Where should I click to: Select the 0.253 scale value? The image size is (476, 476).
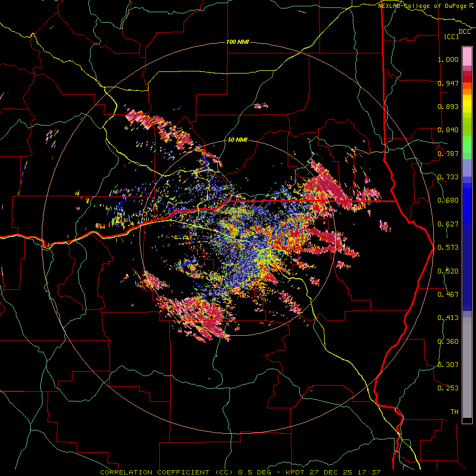coord(448,388)
